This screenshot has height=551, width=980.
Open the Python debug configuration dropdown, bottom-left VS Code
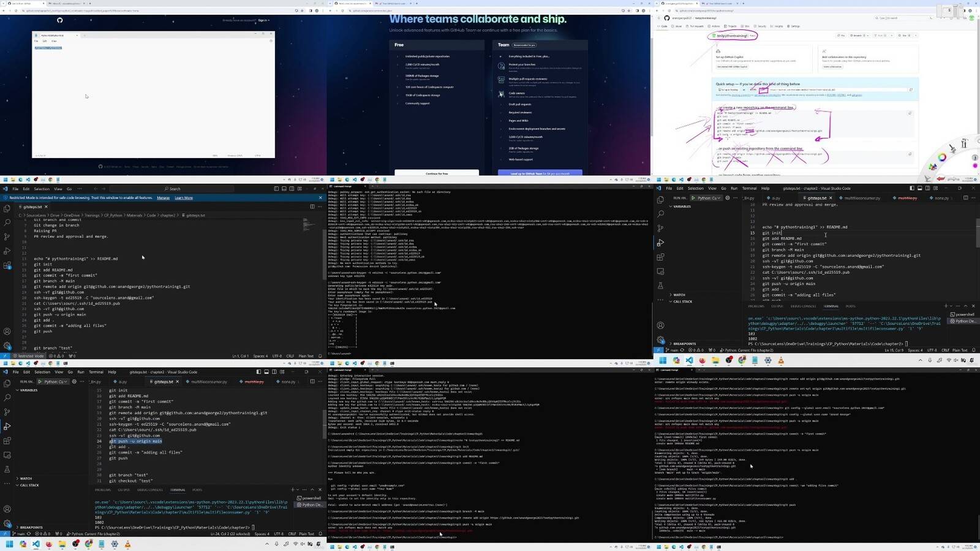point(56,381)
